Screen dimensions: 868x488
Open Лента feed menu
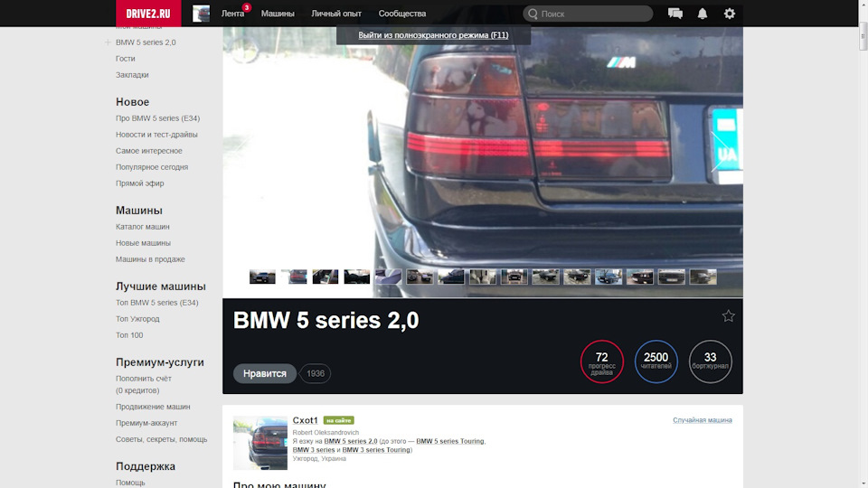(x=232, y=14)
